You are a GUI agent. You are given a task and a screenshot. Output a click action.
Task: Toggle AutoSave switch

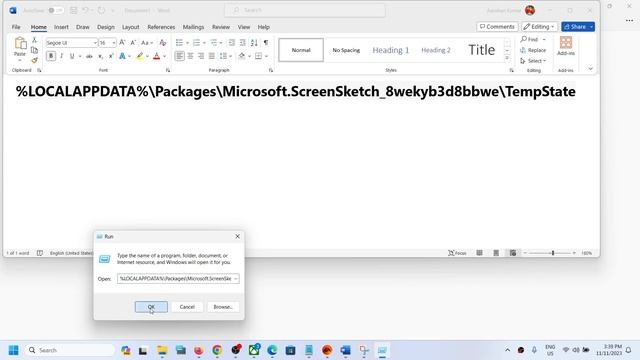(x=56, y=10)
